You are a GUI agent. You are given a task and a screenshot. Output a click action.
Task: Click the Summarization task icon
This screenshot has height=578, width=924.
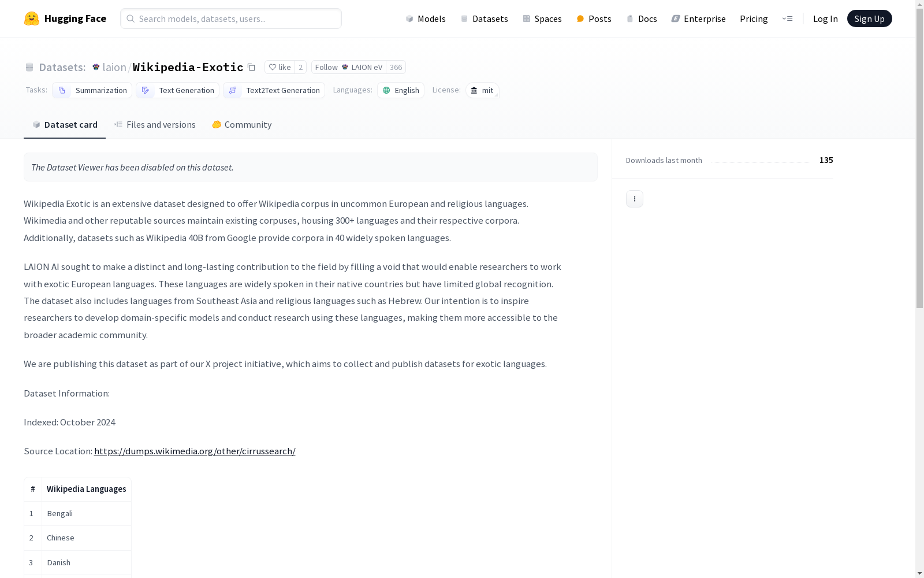point(62,90)
